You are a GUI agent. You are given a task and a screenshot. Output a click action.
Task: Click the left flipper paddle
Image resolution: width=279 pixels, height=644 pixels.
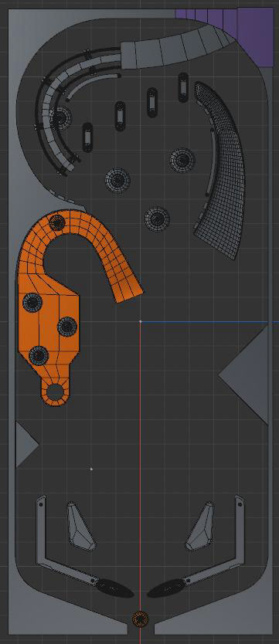click(114, 588)
